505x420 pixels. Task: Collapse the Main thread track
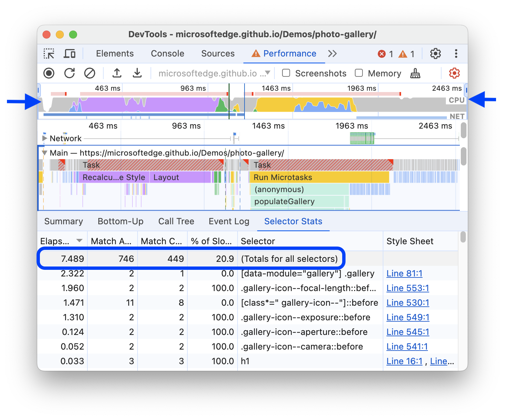[44, 153]
